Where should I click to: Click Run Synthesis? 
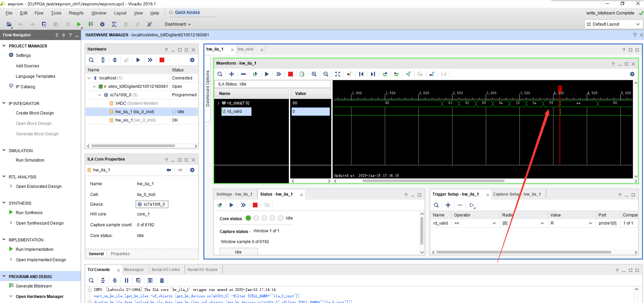pos(29,213)
